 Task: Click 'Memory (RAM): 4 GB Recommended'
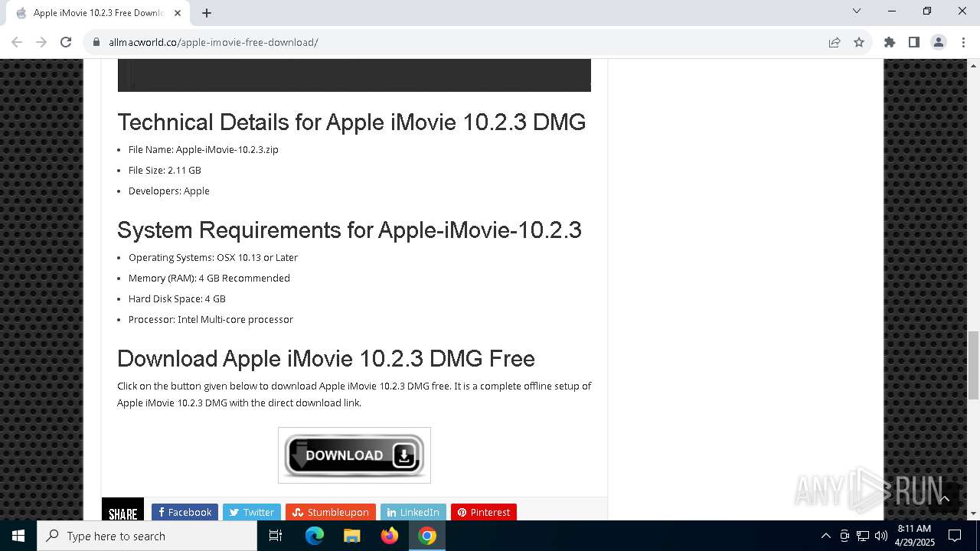209,278
